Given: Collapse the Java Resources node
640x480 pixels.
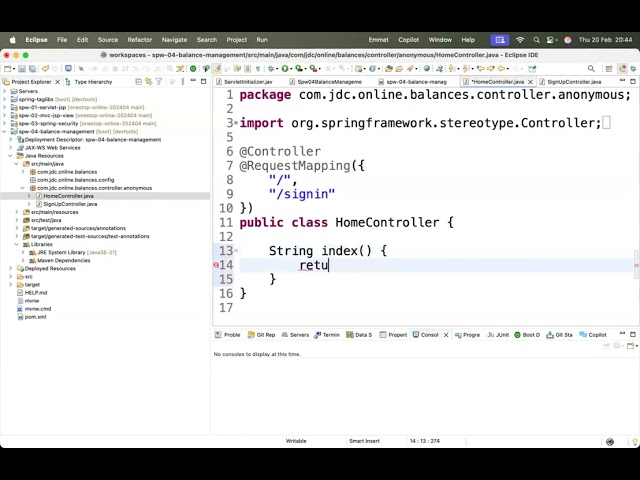Looking at the screenshot, I should click(x=11, y=156).
